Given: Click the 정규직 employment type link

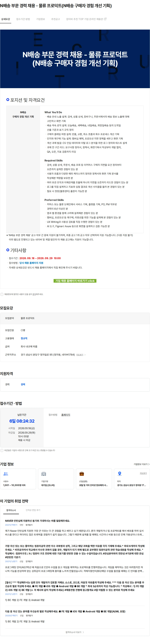Looking at the screenshot, I should [x=24, y=338].
